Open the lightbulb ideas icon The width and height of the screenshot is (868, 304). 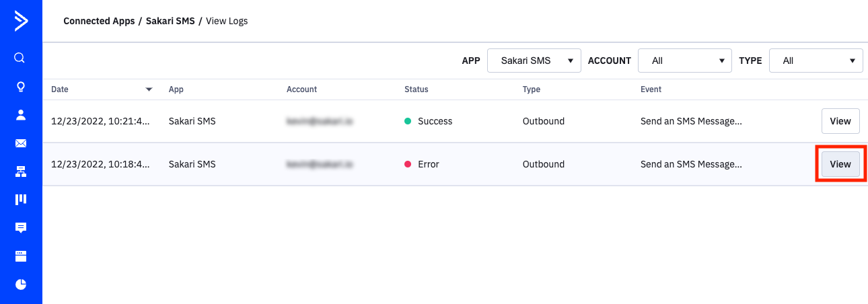tap(21, 86)
